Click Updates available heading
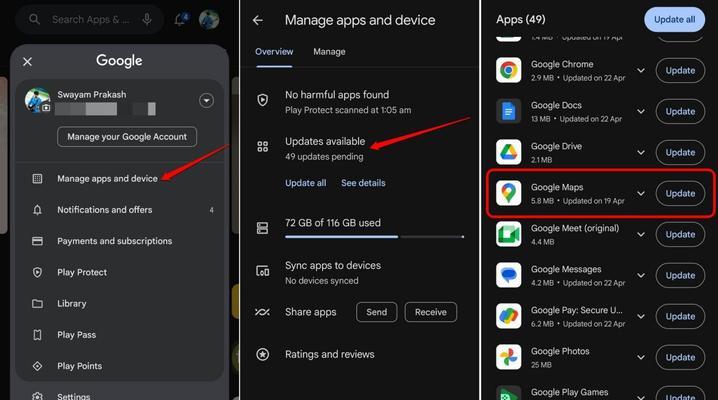Viewport: 718px width, 400px height. click(x=325, y=141)
